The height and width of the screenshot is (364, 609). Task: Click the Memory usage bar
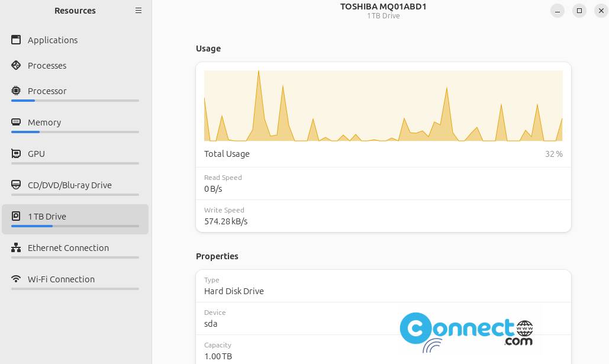75,132
